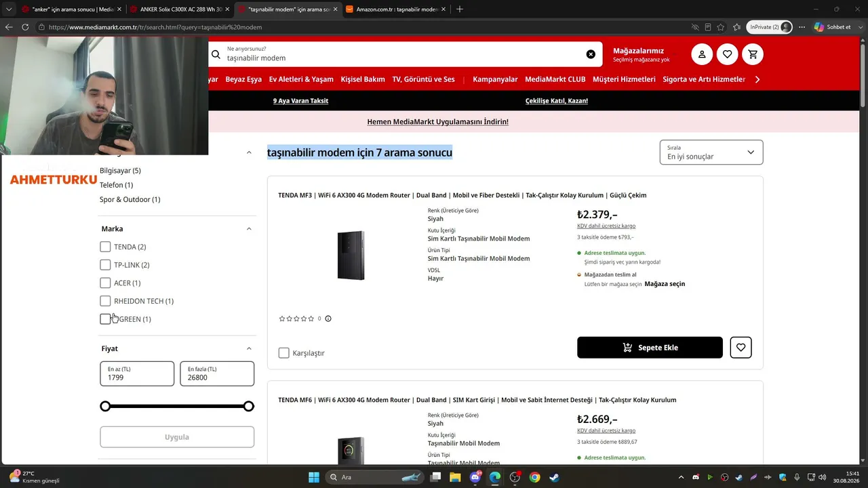Open the Copilot Sohbet et button
This screenshot has height=488, width=868.
[832, 27]
